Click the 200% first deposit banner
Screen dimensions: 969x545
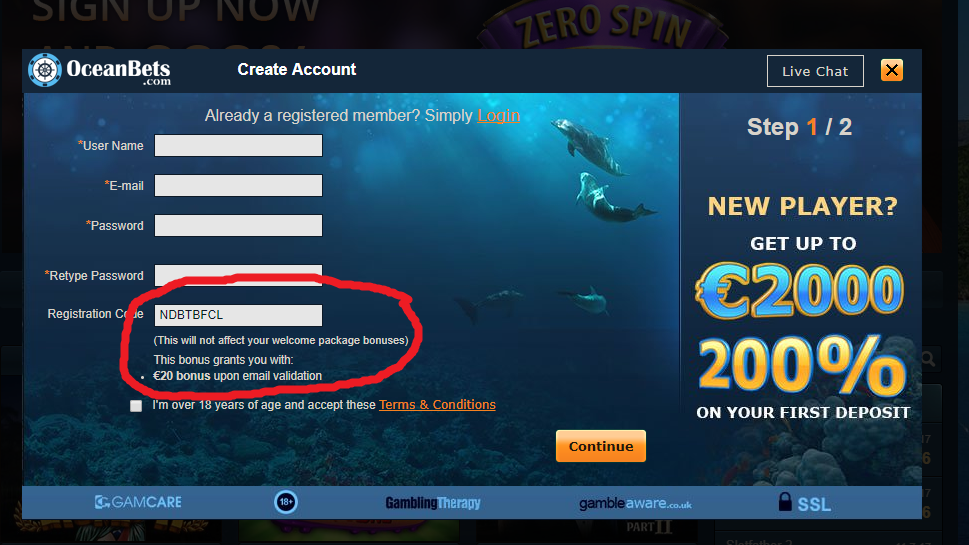pyautogui.click(x=802, y=366)
